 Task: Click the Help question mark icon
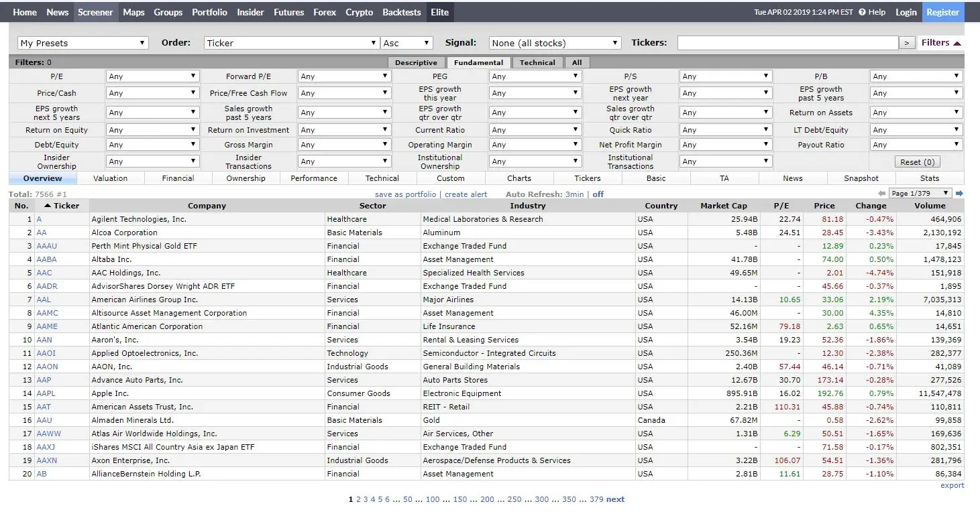pos(863,12)
